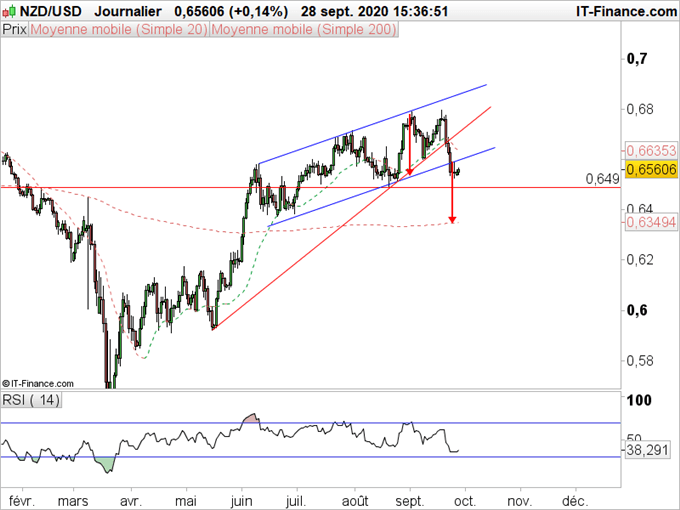680x510 pixels.
Task: Click the sept. time axis label
Action: pyautogui.click(x=410, y=502)
